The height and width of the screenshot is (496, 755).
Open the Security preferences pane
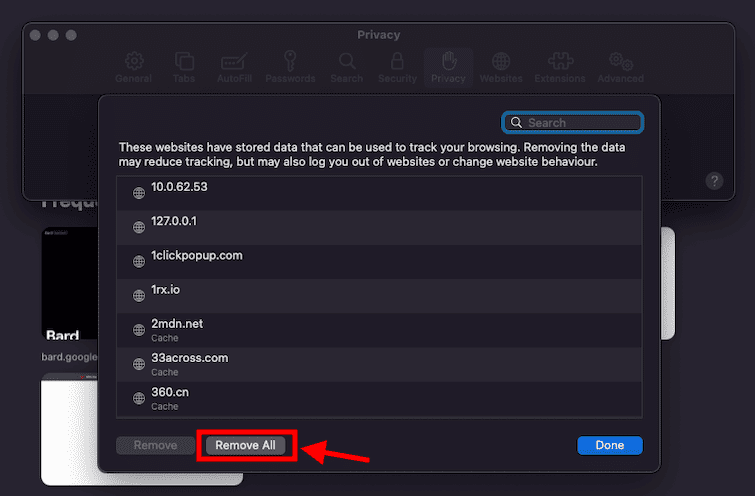[397, 67]
